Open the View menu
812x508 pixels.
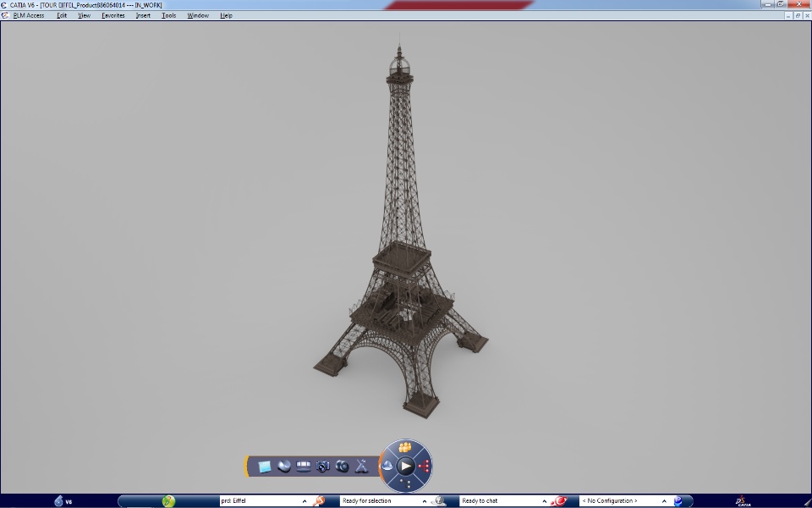[84, 15]
